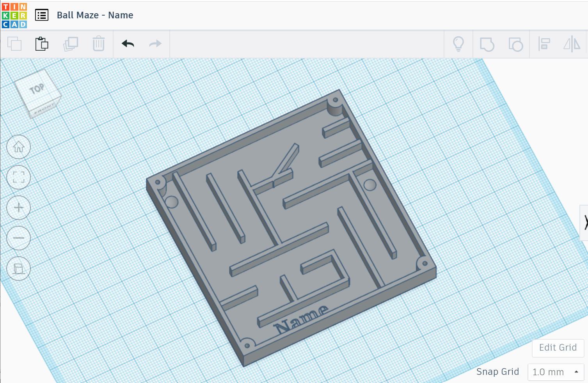Zoom in using the plus control
Viewport: 588px width, 383px height.
click(x=18, y=207)
